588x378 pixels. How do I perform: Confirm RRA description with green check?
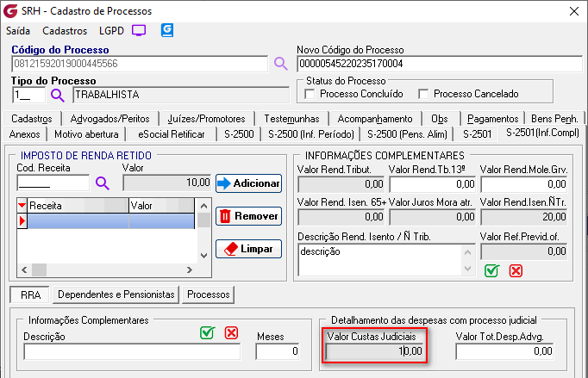tap(208, 332)
